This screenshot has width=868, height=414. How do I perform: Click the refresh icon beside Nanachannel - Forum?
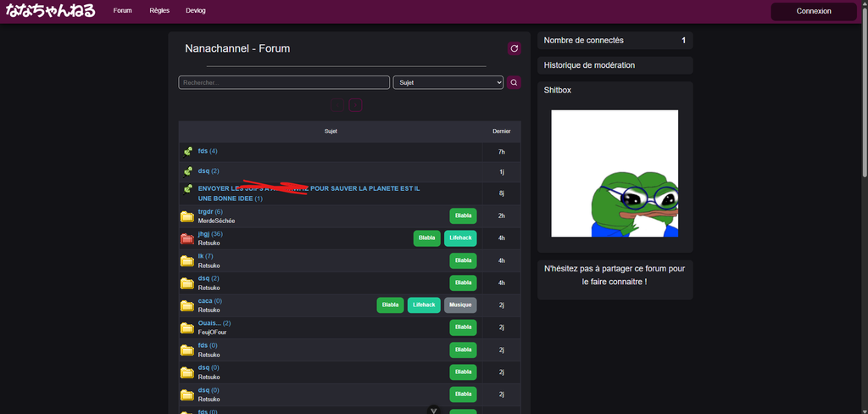click(514, 49)
